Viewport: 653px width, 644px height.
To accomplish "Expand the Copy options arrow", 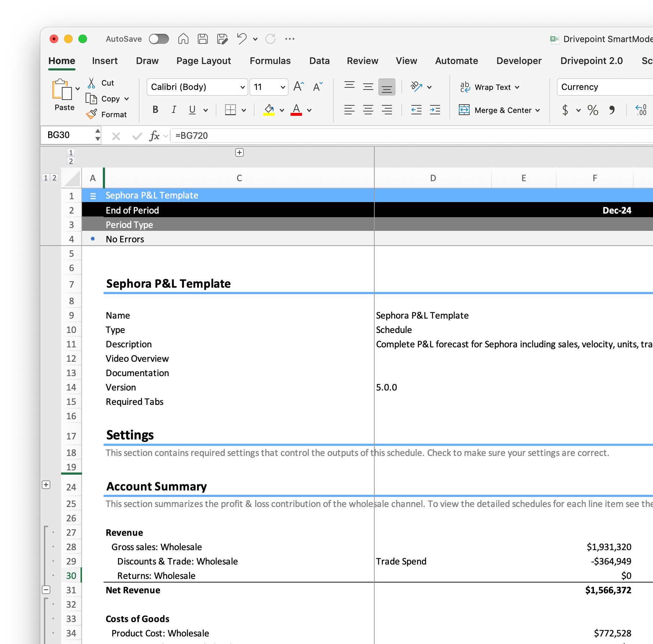I will point(127,99).
